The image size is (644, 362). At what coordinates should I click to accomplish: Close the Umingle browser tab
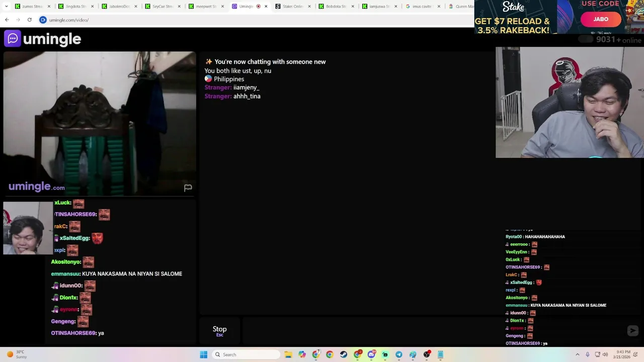(x=266, y=7)
